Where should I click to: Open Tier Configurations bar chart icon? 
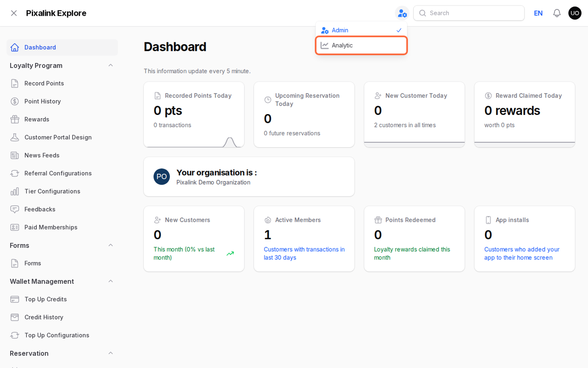tap(15, 191)
